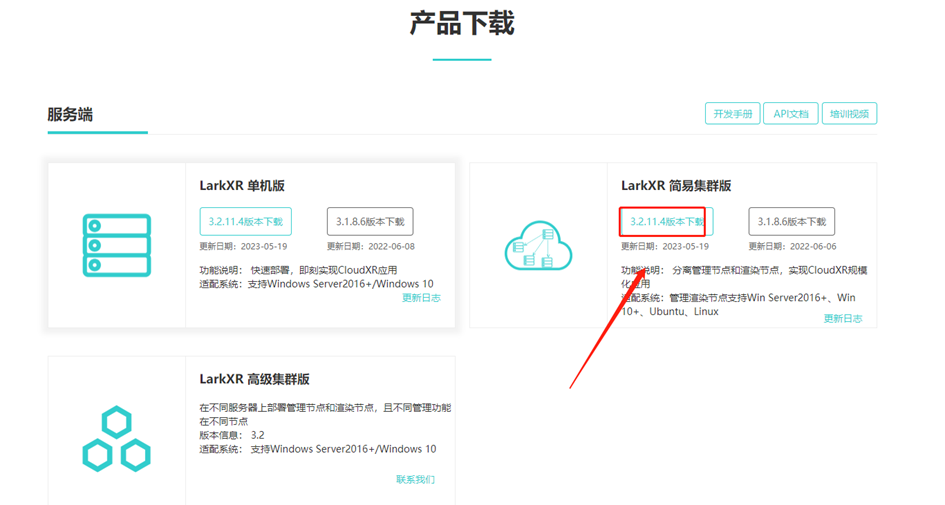Click 更新日期 2022-06-06 under 简易集群版
Image resolution: width=945 pixels, height=505 pixels.
pos(793,246)
